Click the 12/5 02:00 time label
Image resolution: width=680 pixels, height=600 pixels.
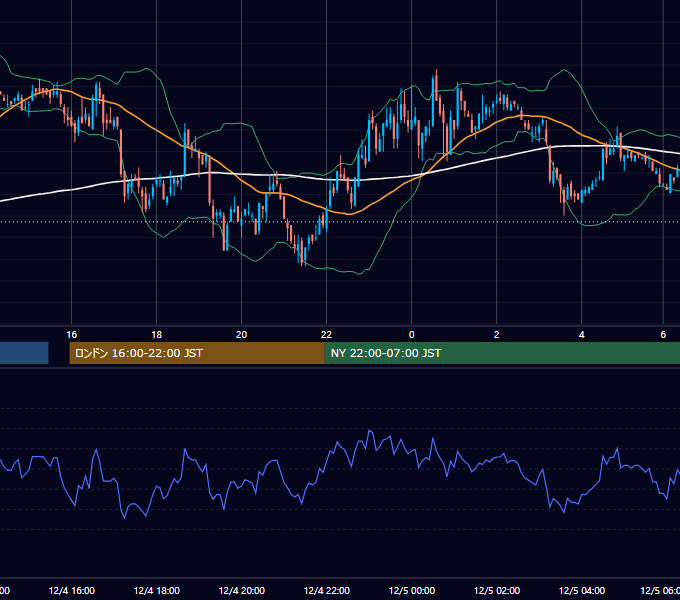pos(497,590)
